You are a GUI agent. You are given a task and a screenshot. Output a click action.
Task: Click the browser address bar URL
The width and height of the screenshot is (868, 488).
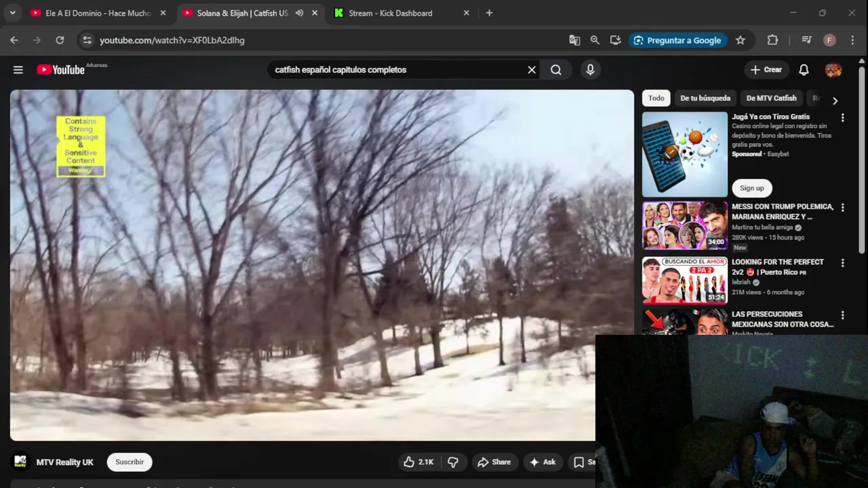172,40
